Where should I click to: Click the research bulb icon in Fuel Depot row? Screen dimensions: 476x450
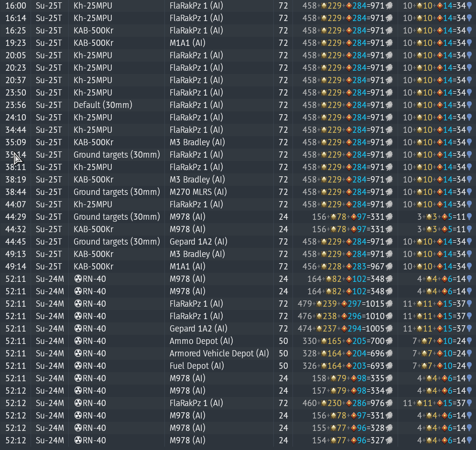point(469,366)
